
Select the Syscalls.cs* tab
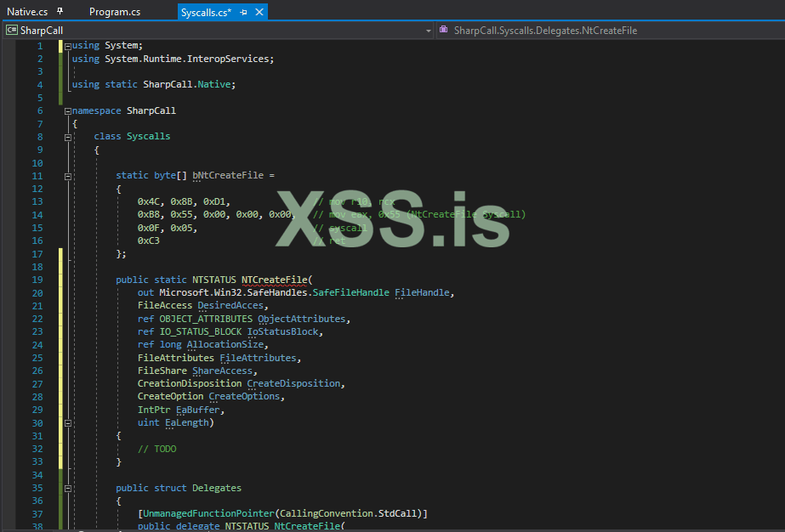pyautogui.click(x=207, y=12)
